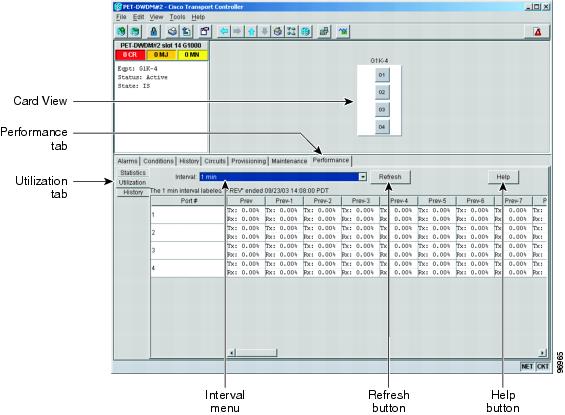
Task: Switch to the Circuits tab
Action: (215, 161)
